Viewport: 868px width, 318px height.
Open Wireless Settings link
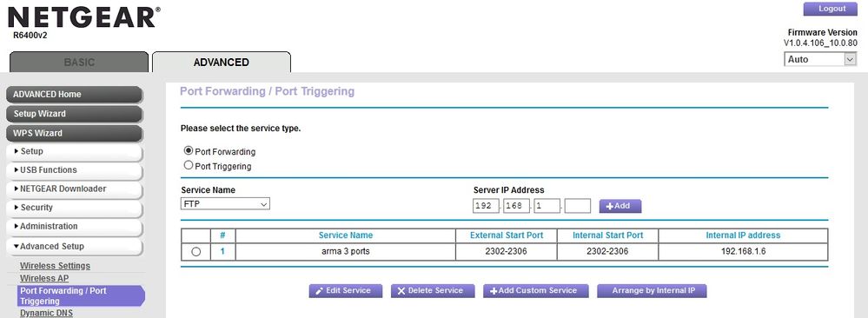[55, 266]
